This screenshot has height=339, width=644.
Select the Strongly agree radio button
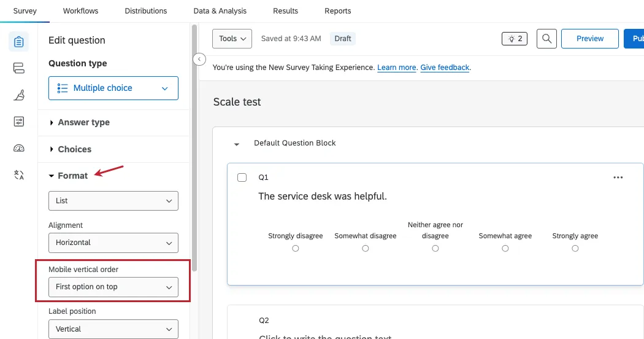coord(575,249)
